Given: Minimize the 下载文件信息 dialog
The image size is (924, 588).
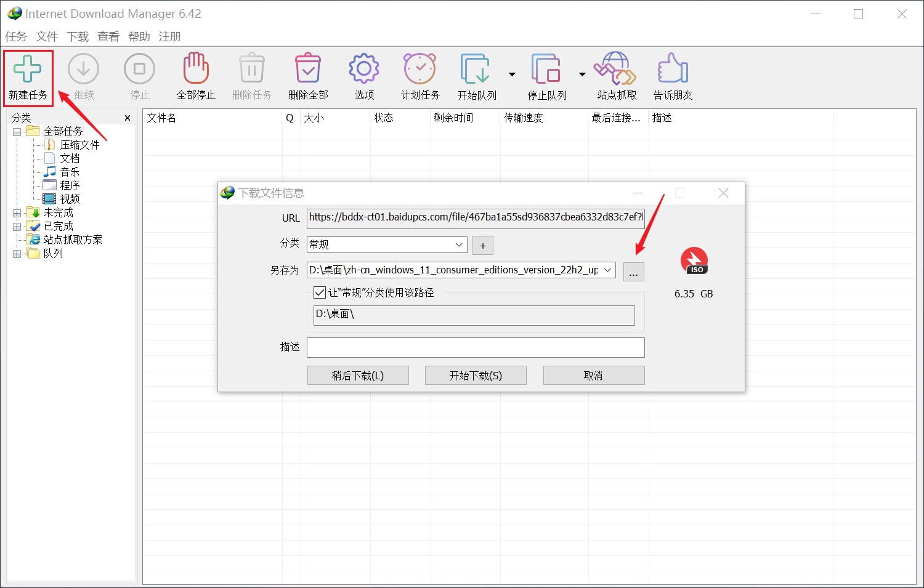Looking at the screenshot, I should [638, 193].
